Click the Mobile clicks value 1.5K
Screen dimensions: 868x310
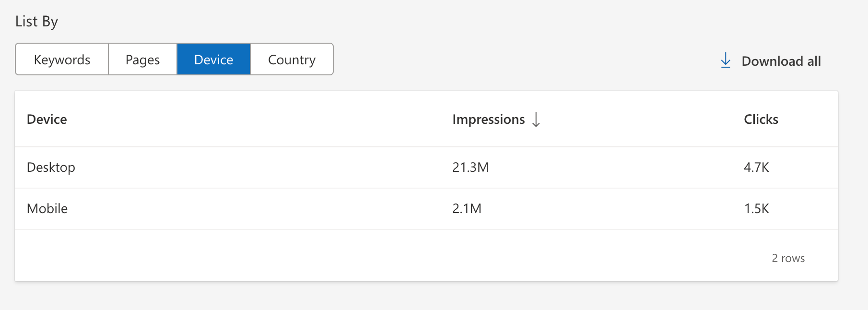(756, 208)
